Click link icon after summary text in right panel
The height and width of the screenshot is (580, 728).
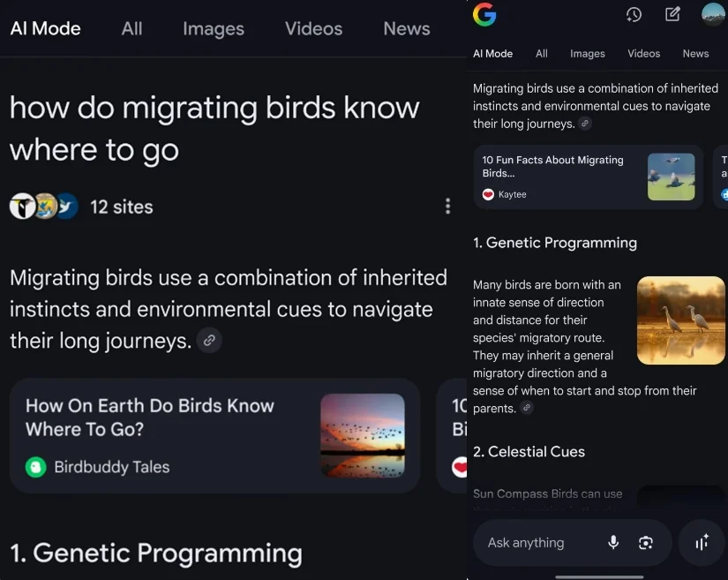585,124
